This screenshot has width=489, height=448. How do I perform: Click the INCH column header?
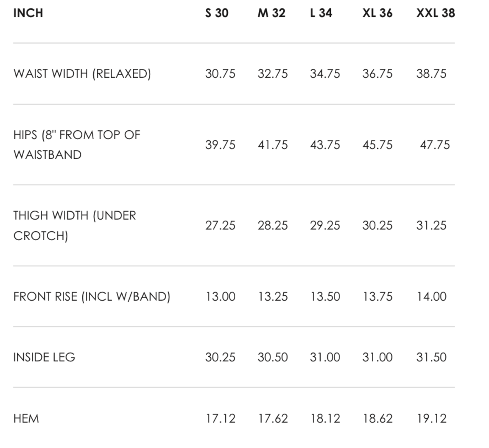[x=28, y=13]
